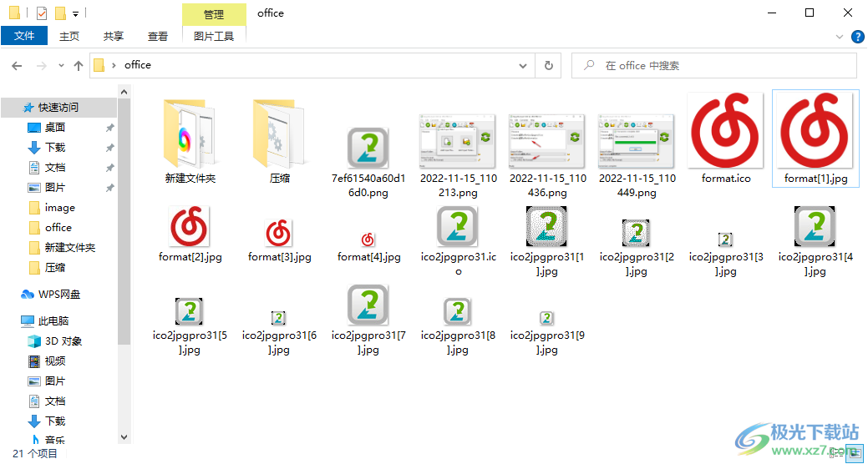Switch to the 共享 ribbon tab
Screen dimensions: 868x464
click(114, 36)
